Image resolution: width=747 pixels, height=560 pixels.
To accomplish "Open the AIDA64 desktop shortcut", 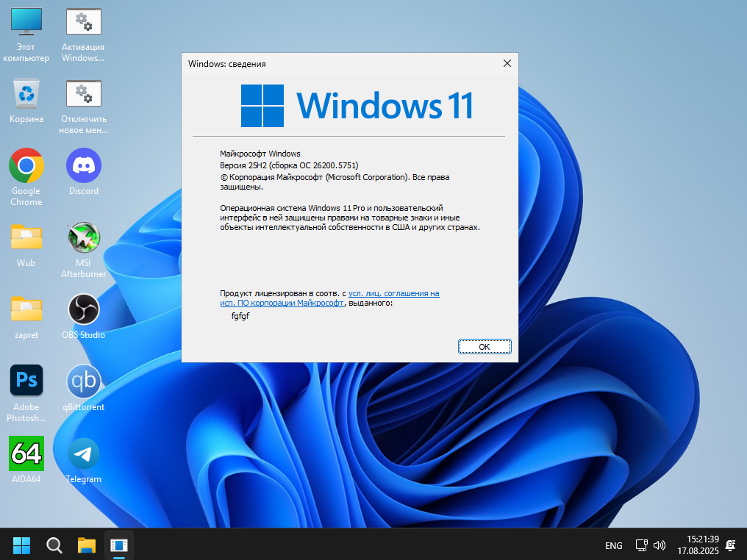I will coord(26,460).
